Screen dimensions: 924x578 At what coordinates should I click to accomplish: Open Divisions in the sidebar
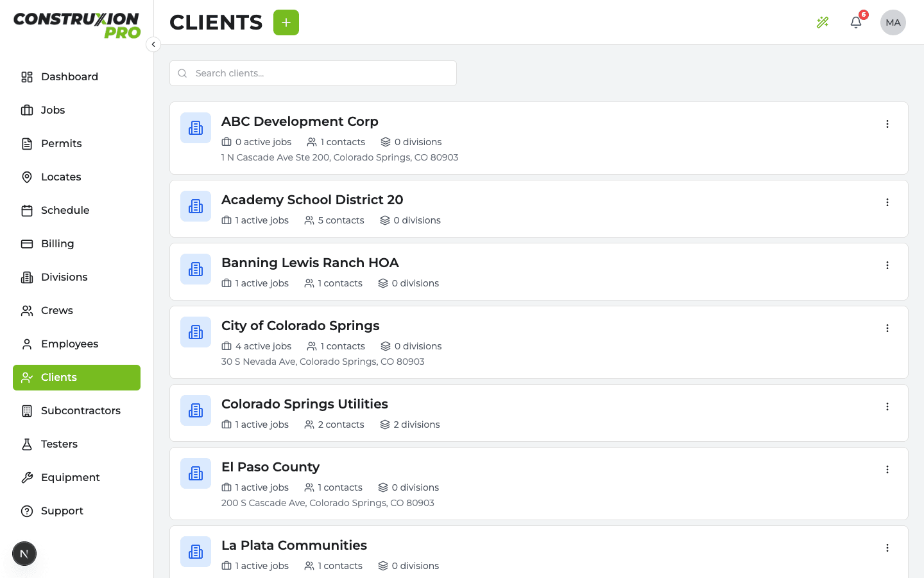76,277
